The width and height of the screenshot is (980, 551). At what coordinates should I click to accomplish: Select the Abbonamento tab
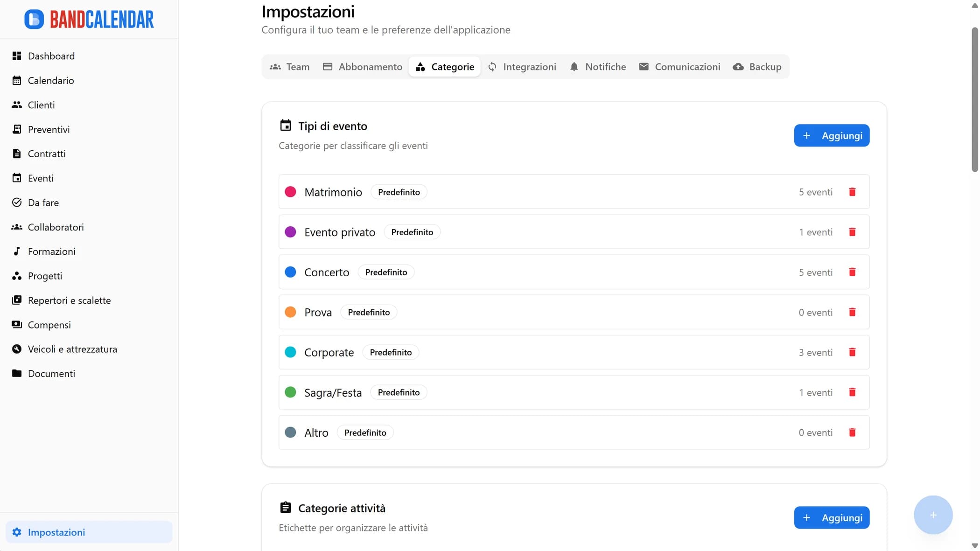click(x=362, y=67)
